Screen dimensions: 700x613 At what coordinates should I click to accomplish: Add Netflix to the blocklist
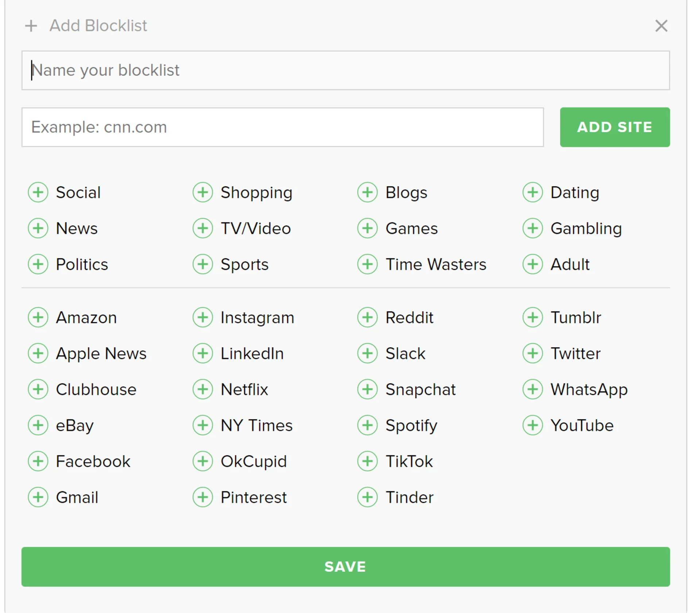point(203,389)
